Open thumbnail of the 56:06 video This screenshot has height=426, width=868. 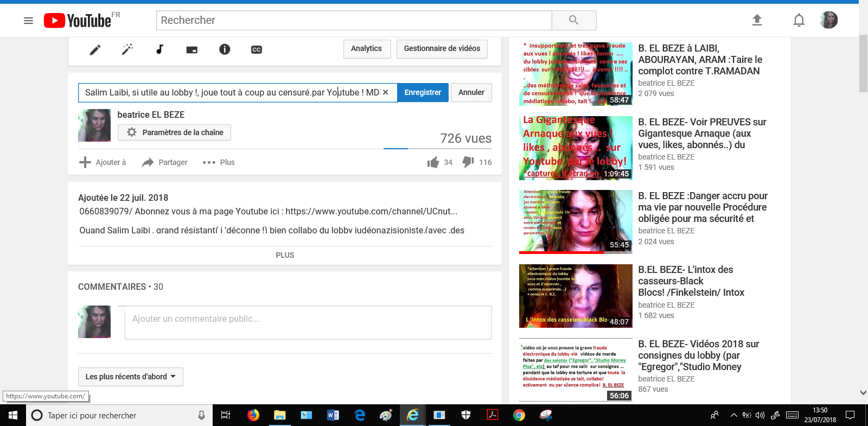[x=576, y=370]
